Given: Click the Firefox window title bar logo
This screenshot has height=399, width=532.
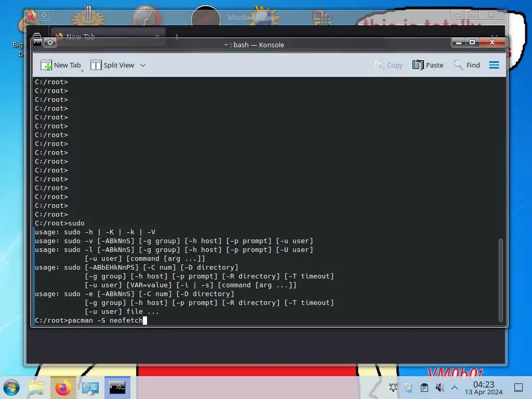Looking at the screenshot, I should tap(31, 15).
